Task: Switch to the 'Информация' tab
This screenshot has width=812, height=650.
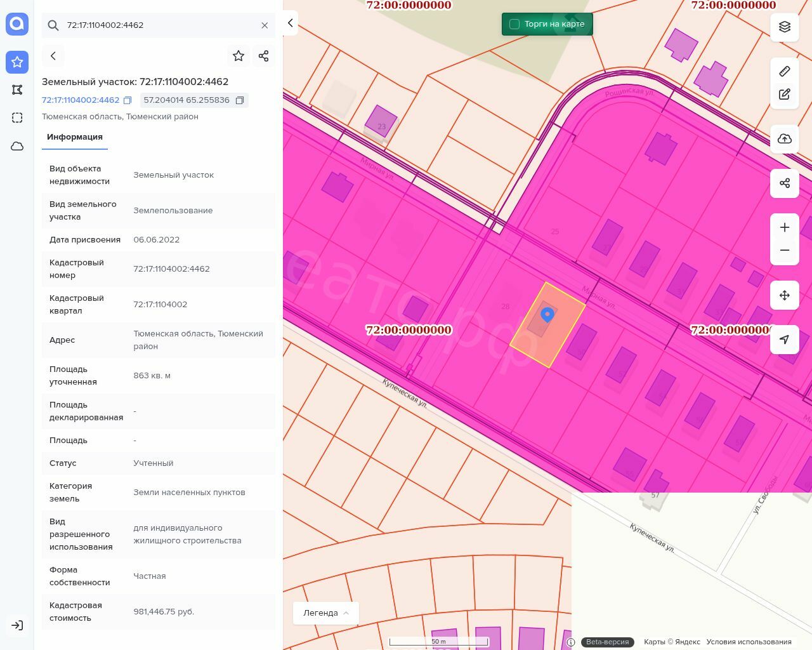Action: point(75,137)
